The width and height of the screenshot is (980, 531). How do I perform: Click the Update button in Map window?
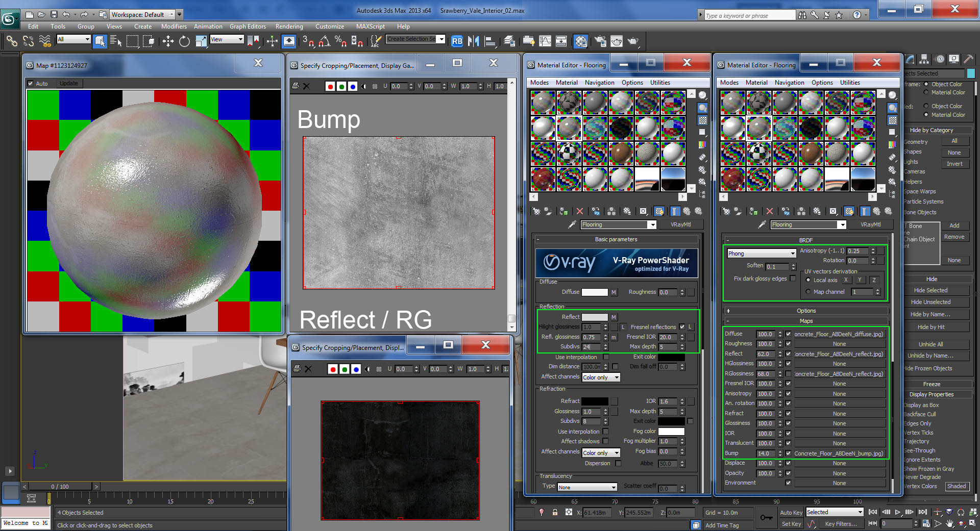(x=69, y=83)
